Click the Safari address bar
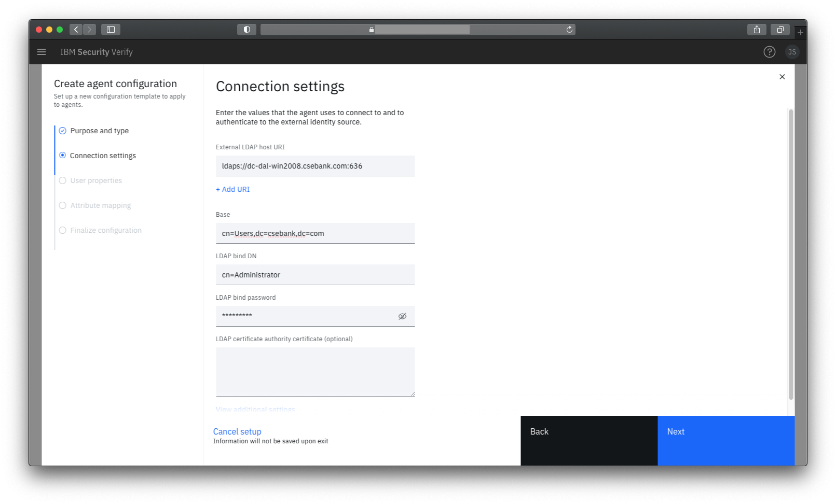Image resolution: width=836 pixels, height=504 pixels. point(418,30)
